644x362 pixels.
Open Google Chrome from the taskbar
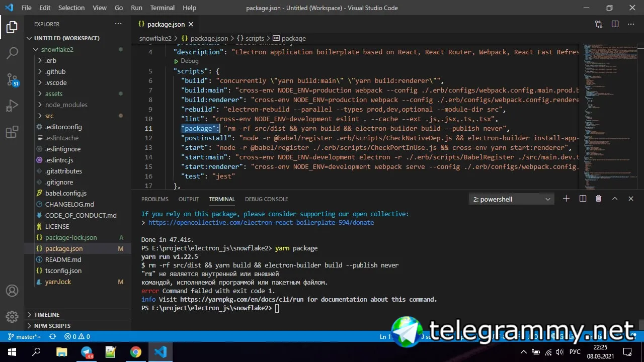pyautogui.click(x=135, y=352)
